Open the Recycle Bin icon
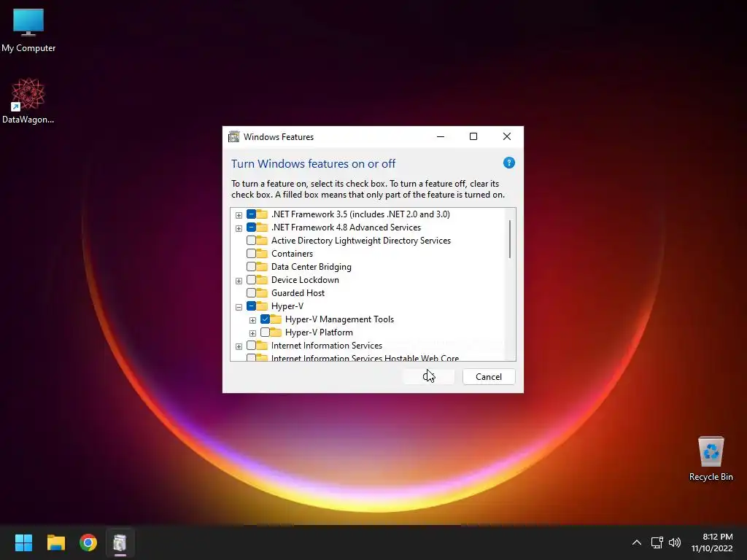Image resolution: width=747 pixels, height=560 pixels. 711,459
